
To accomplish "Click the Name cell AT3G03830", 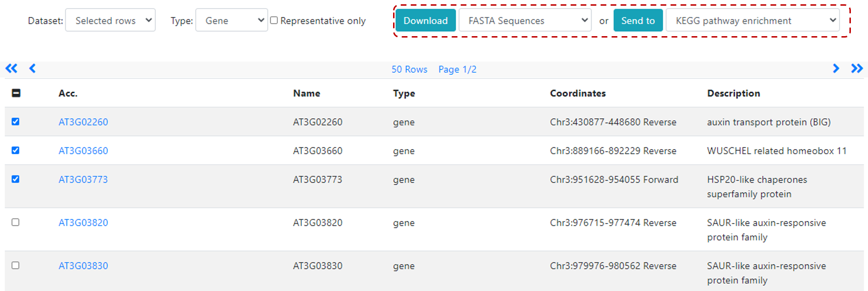I will [317, 266].
